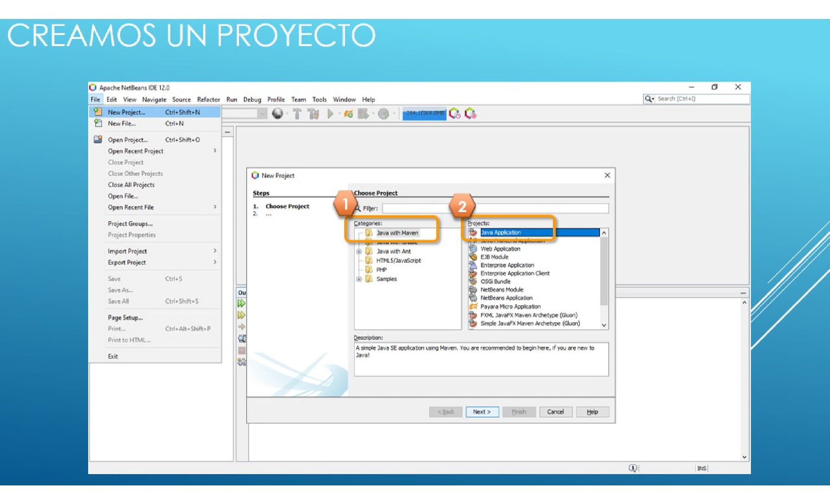This screenshot has height=504, width=830.
Task: Click the OSGi Bundle icon
Action: (x=473, y=281)
